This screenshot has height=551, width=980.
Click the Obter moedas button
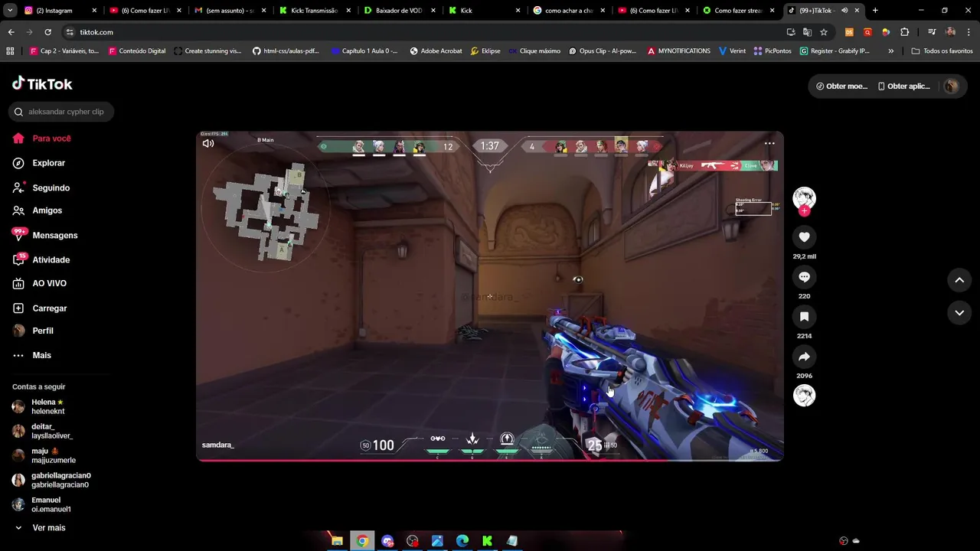point(841,86)
